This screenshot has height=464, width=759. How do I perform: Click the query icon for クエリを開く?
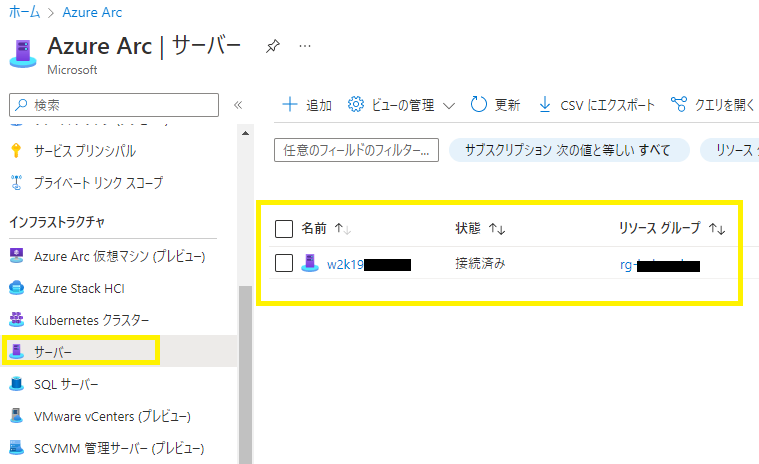pyautogui.click(x=678, y=104)
